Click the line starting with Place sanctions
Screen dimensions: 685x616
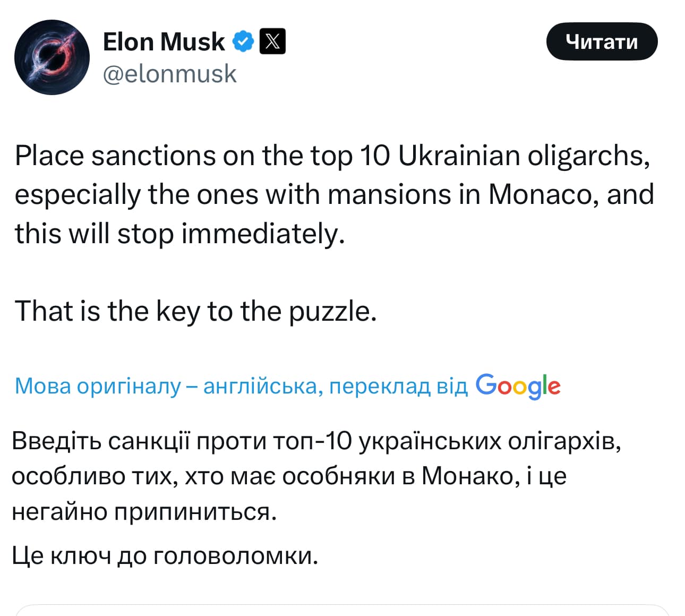[x=332, y=156]
